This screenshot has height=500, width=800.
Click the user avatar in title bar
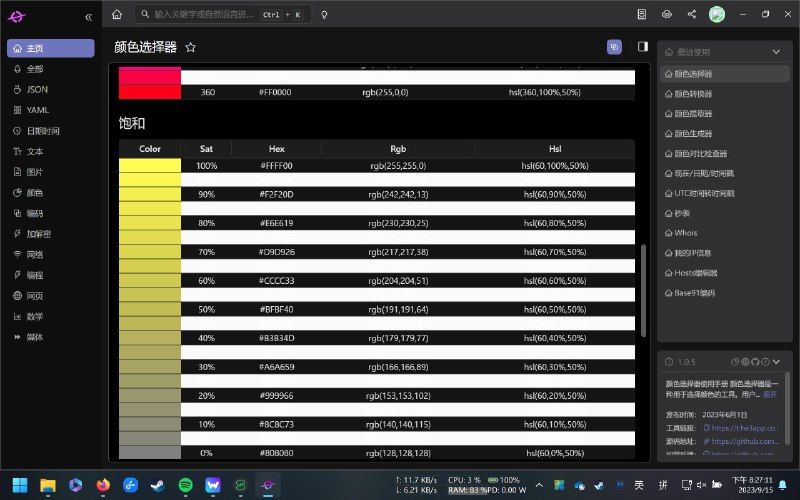(x=717, y=15)
